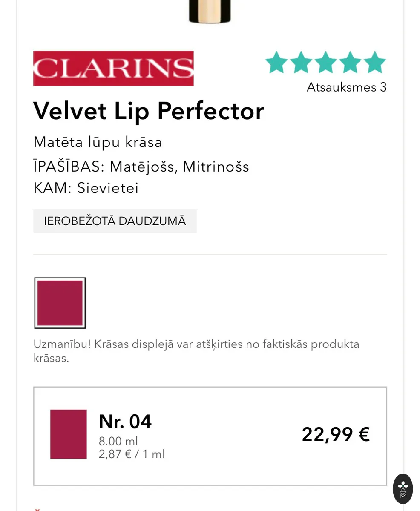The image size is (420, 511).
Task: Open the product photo above the logo
Action: pyautogui.click(x=210, y=11)
